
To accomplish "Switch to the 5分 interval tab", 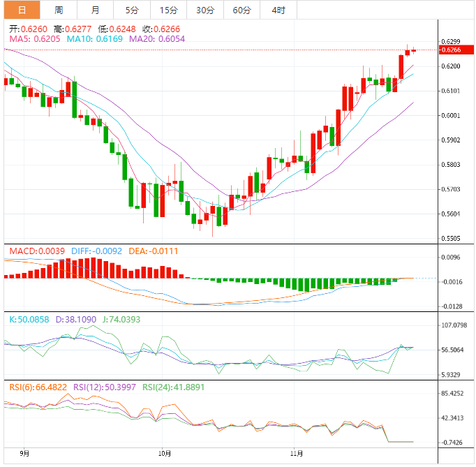I will 132,10.
